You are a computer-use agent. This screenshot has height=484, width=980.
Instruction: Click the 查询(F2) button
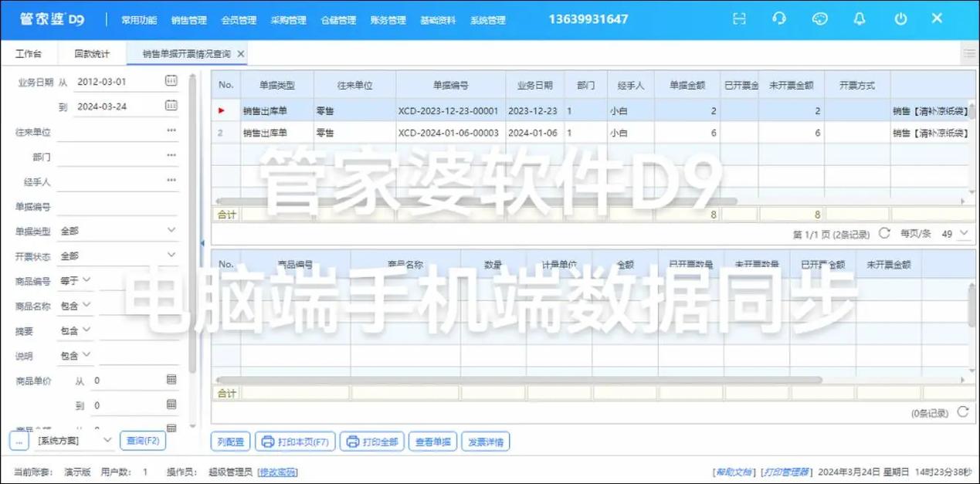pyautogui.click(x=143, y=441)
